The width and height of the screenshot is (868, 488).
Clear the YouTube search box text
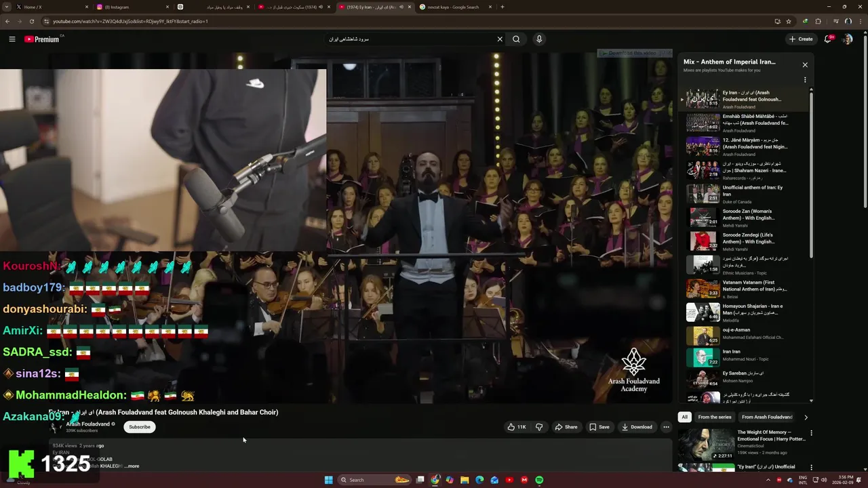click(500, 39)
